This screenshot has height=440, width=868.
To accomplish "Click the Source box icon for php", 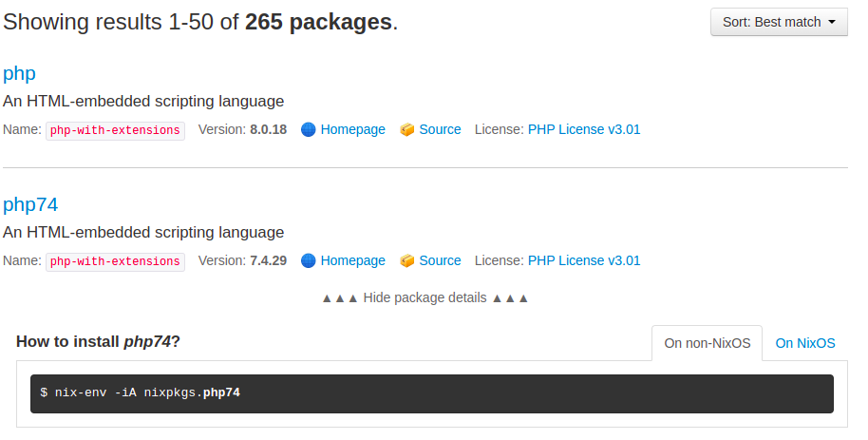I will 407,129.
